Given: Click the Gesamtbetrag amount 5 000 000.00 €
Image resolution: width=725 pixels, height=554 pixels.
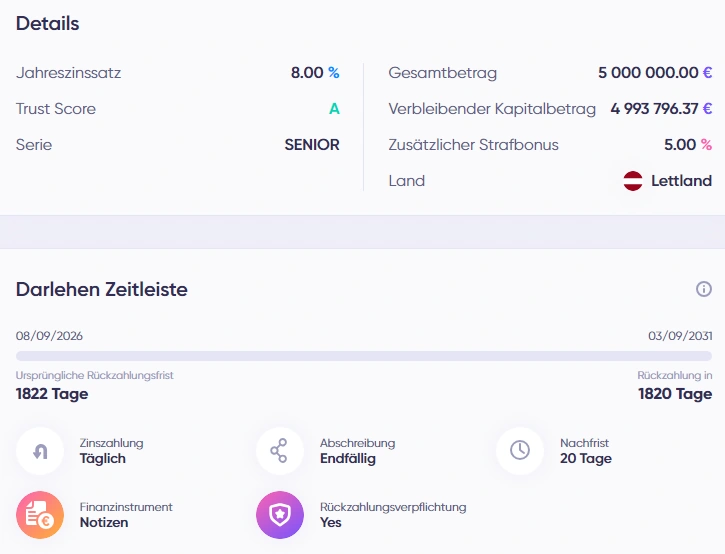Looking at the screenshot, I should pyautogui.click(x=655, y=73).
